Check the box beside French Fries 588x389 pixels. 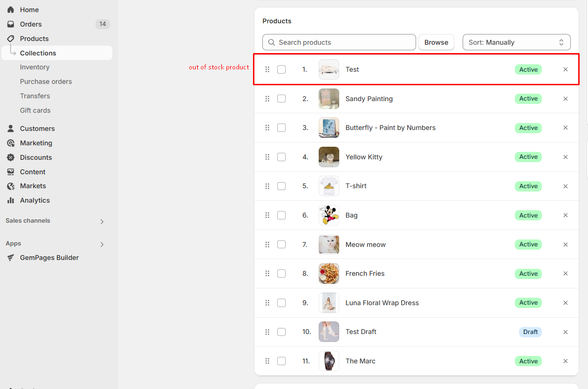pyautogui.click(x=281, y=273)
